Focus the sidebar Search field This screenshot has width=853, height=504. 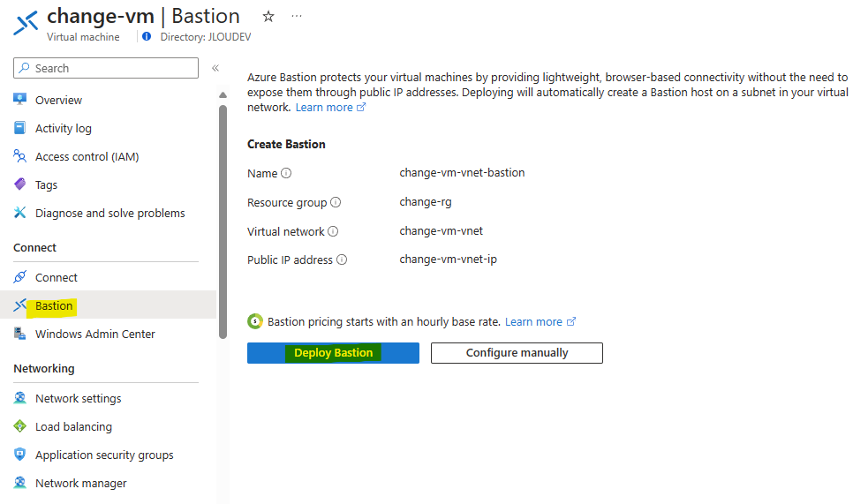[106, 68]
